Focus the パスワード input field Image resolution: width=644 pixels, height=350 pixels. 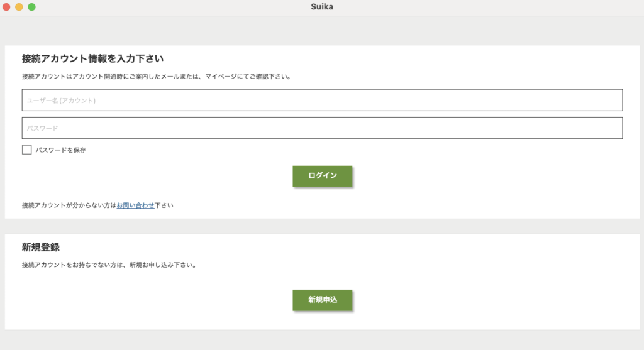click(322, 128)
